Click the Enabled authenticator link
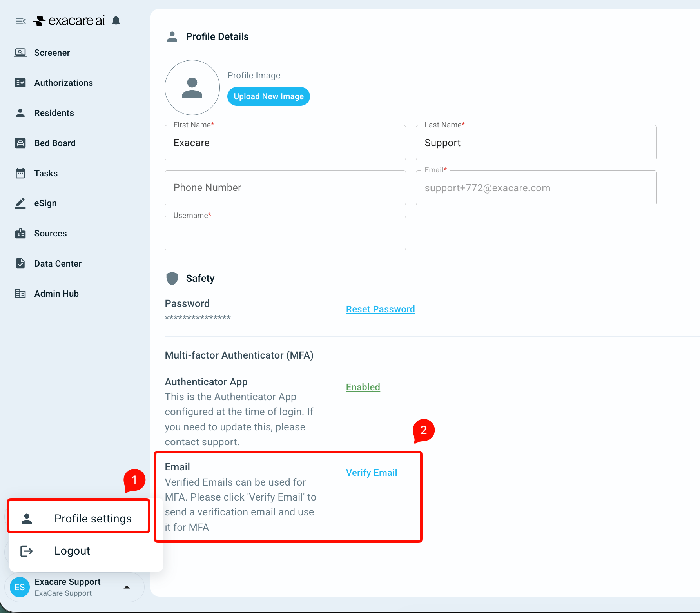This screenshot has width=700, height=613. (363, 387)
